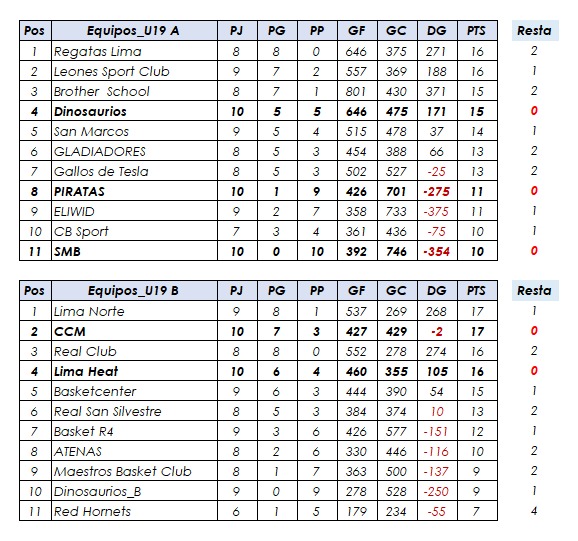
Task: Select the Maestros Basket Club cell
Action: pos(135,471)
